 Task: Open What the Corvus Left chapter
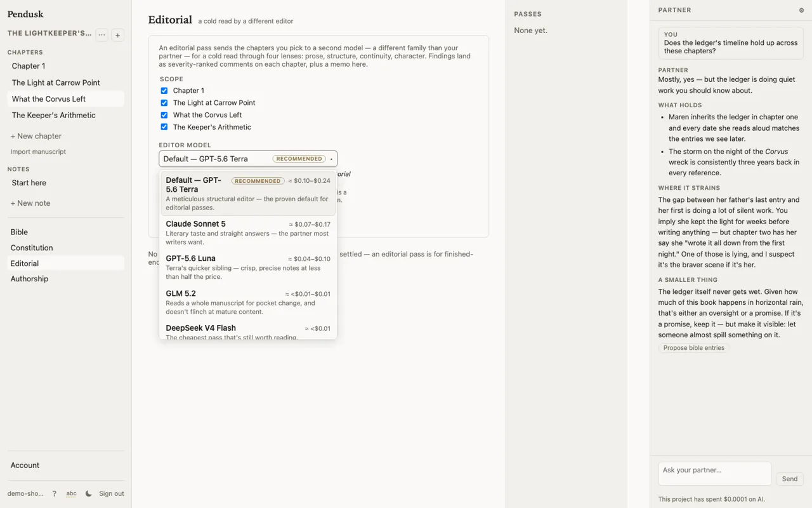(66, 99)
